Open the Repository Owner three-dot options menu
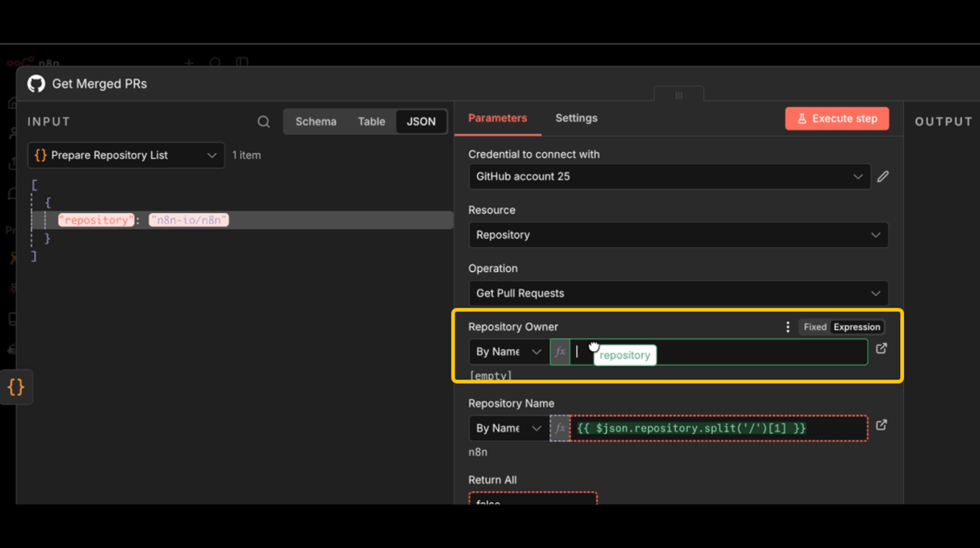Screen dimensions: 980x548 pos(788,327)
